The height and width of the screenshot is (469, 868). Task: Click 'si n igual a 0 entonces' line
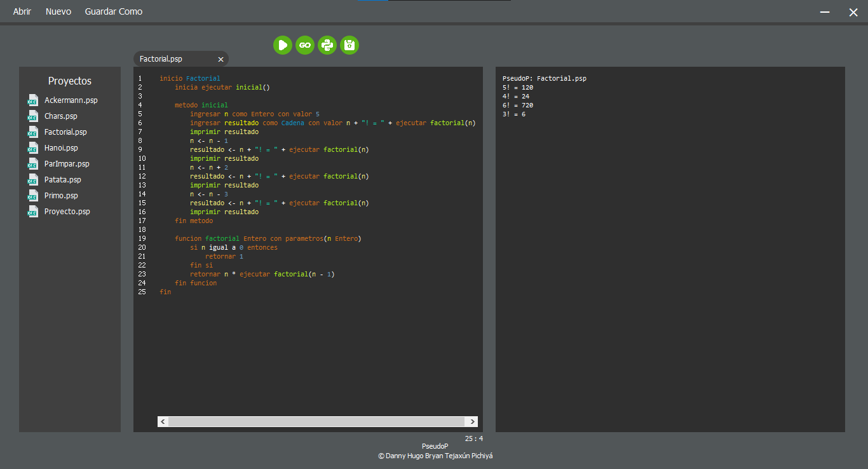pyautogui.click(x=234, y=247)
